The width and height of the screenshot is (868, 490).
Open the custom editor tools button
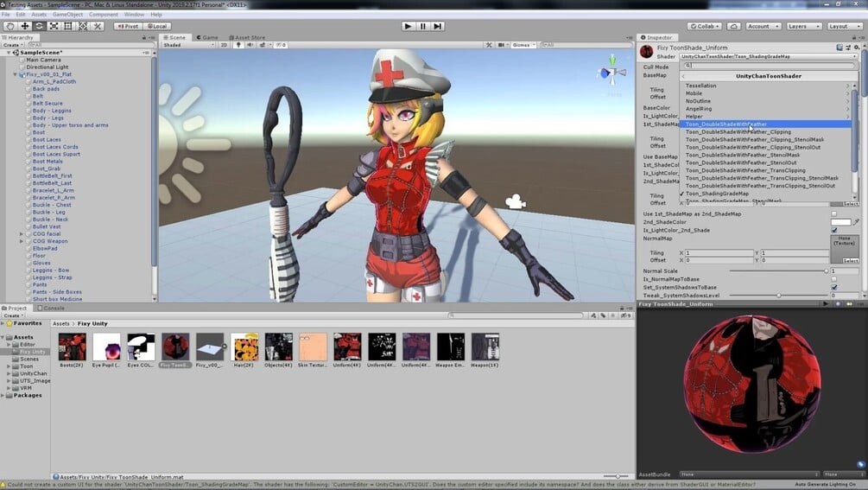pyautogui.click(x=97, y=26)
